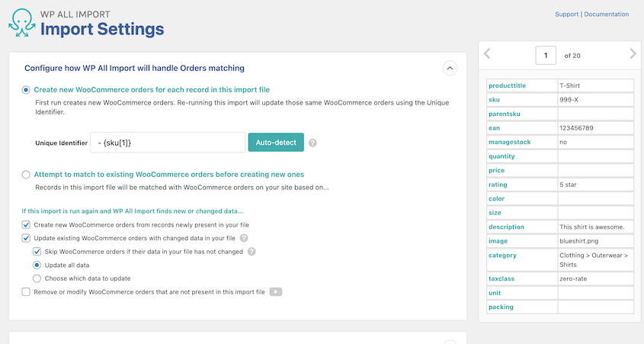
Task: Click the WP All Import octopus logo
Action: click(21, 24)
